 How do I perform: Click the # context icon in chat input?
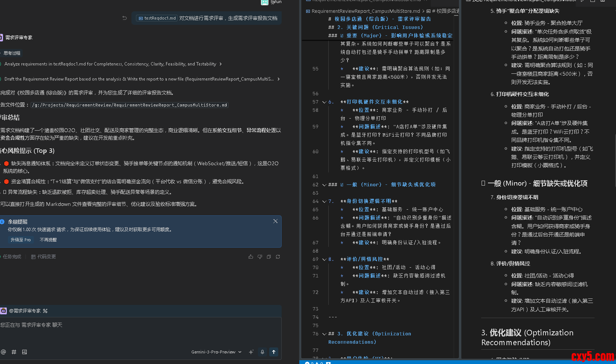(x=14, y=352)
